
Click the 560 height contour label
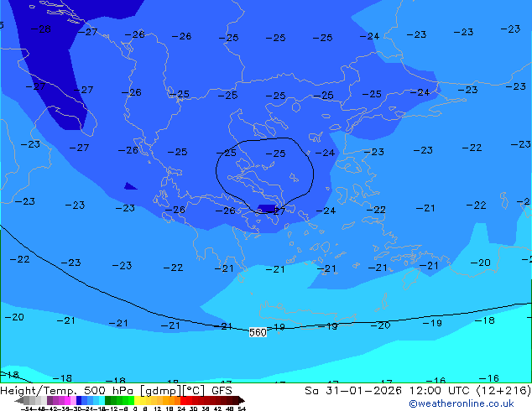click(258, 332)
